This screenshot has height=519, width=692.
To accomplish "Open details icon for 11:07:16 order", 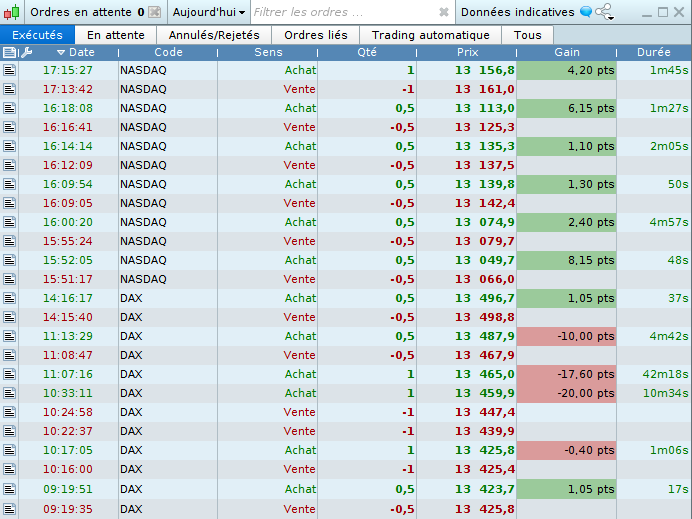I will pos(10,374).
